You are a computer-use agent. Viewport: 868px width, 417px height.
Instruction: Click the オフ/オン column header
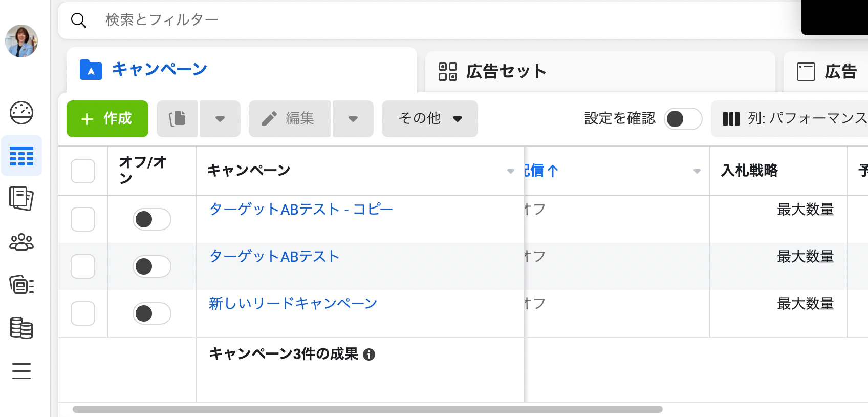(x=143, y=171)
